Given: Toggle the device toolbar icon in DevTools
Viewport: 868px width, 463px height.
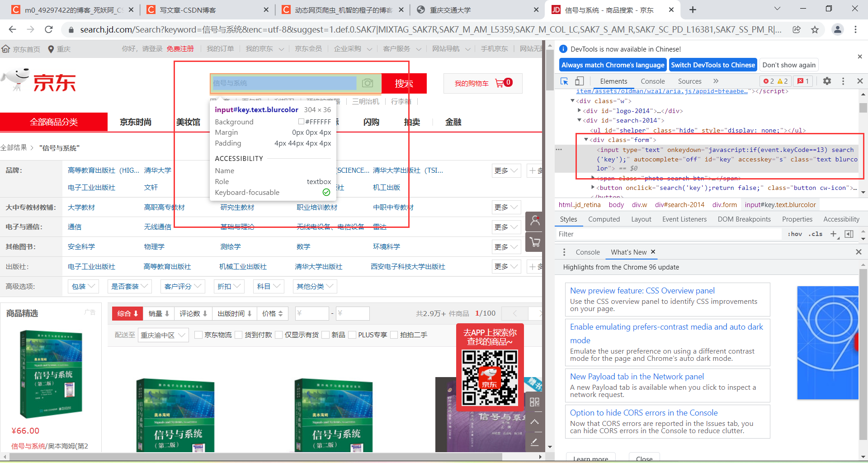Looking at the screenshot, I should (x=579, y=81).
